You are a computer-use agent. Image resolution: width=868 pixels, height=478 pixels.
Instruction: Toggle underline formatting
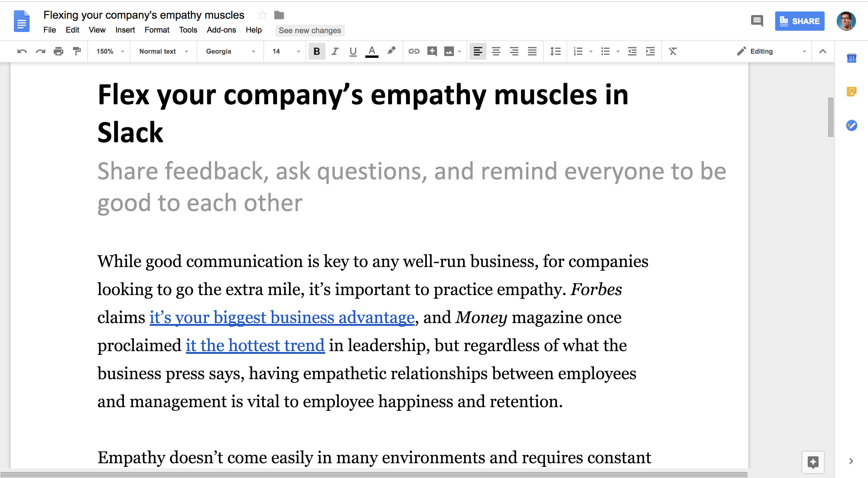point(353,51)
